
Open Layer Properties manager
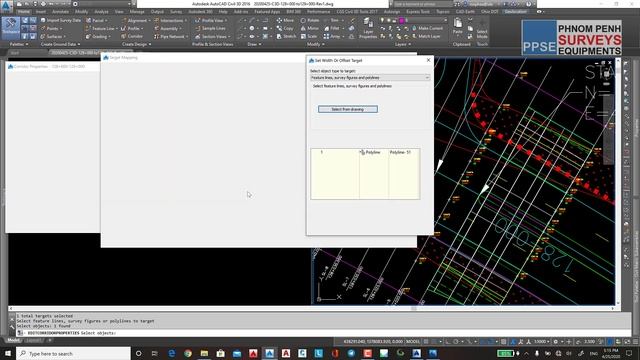click(x=368, y=28)
